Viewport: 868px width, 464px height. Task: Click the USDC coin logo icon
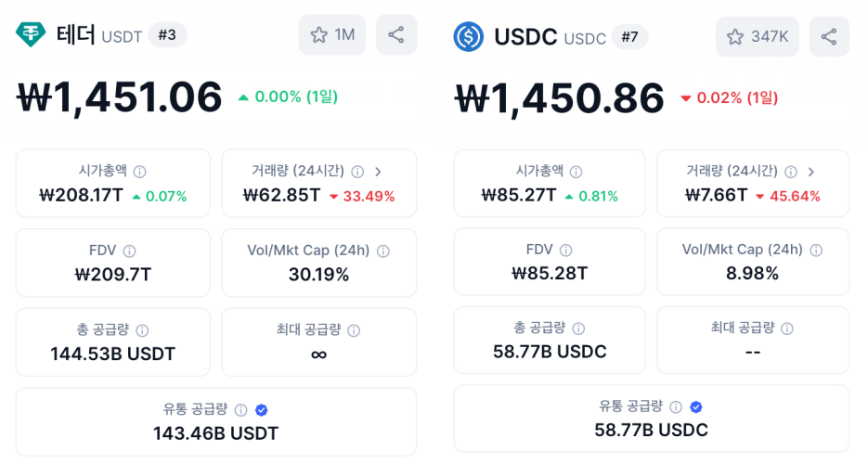[x=468, y=37]
